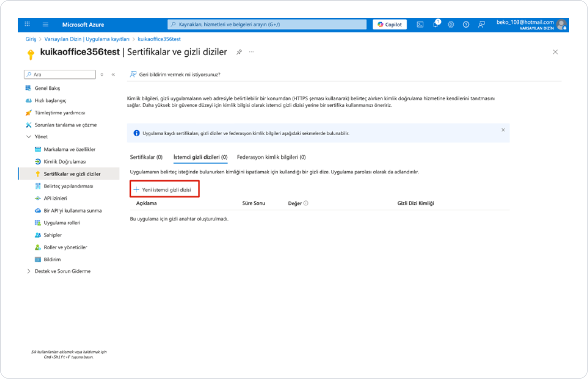Click the Microsoft Azure home title
This screenshot has height=379, width=588.
coord(83,25)
